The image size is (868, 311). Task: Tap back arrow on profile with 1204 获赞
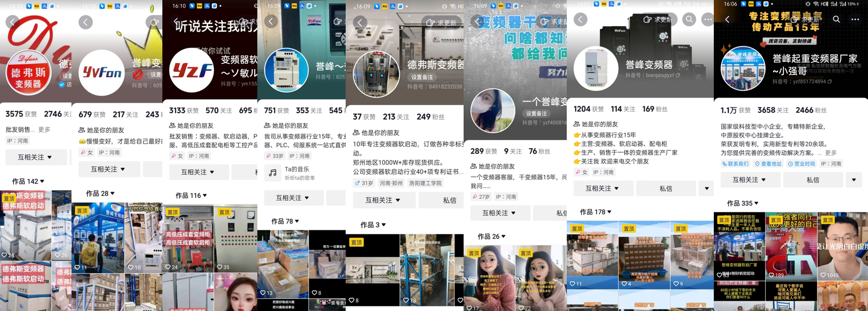pyautogui.click(x=581, y=19)
